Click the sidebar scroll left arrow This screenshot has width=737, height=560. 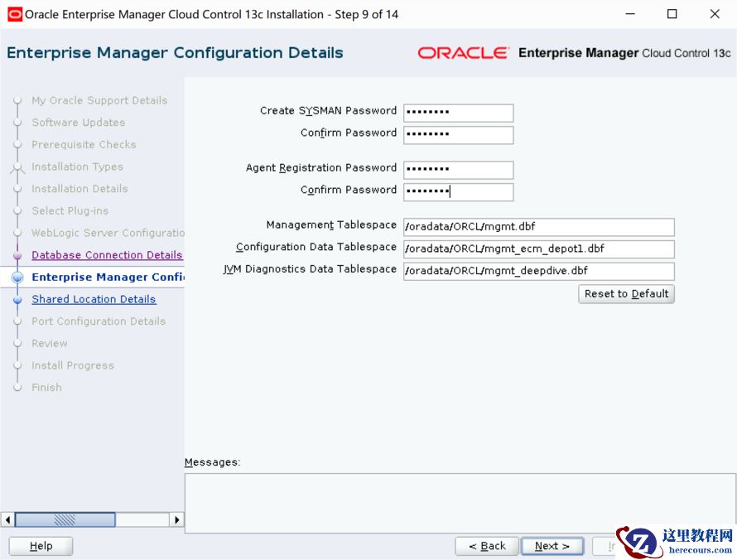coord(7,519)
